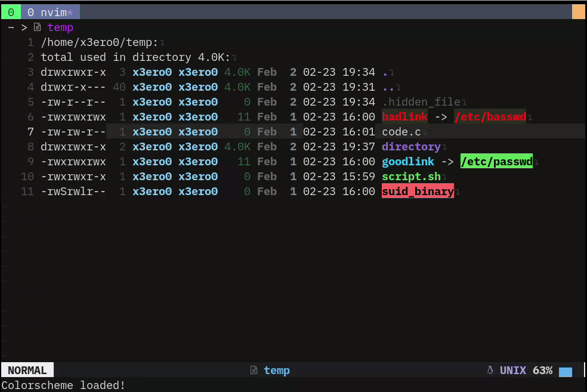Click the timestamp "02-23 16:01"
587x392 pixels.
pos(339,132)
